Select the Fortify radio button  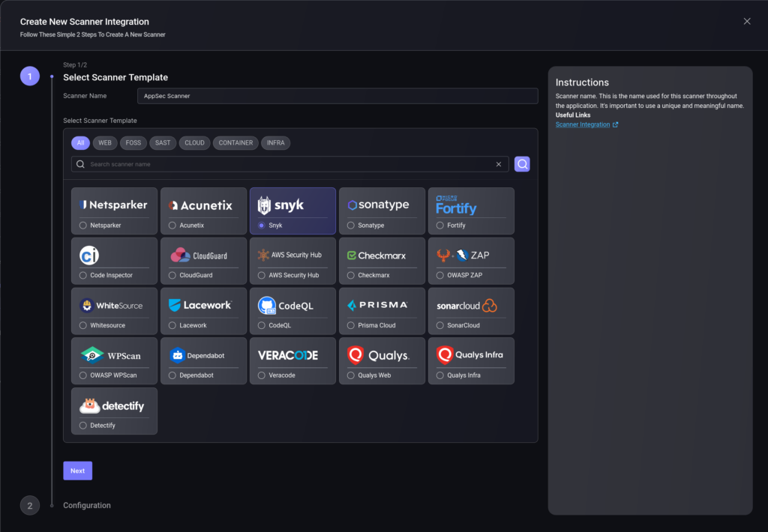[x=439, y=225]
